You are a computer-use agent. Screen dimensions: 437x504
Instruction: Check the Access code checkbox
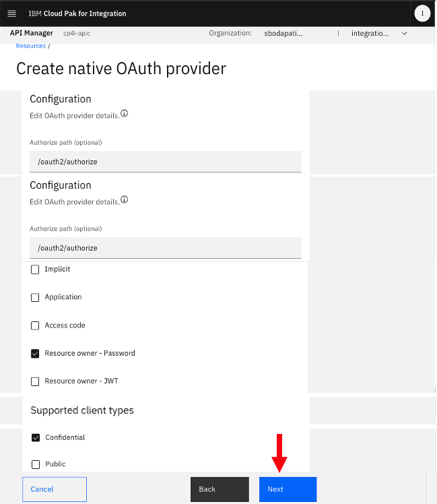coord(35,325)
